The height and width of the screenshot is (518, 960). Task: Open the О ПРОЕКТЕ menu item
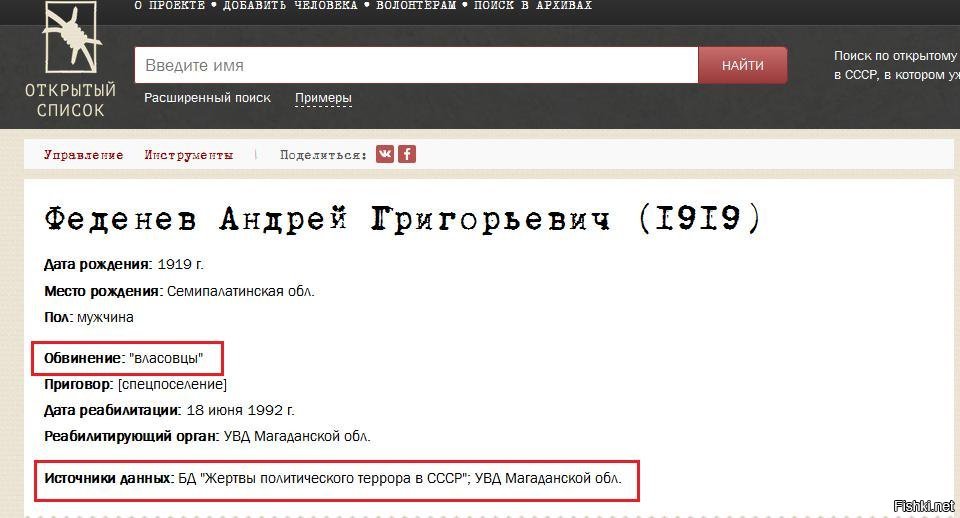click(x=169, y=6)
